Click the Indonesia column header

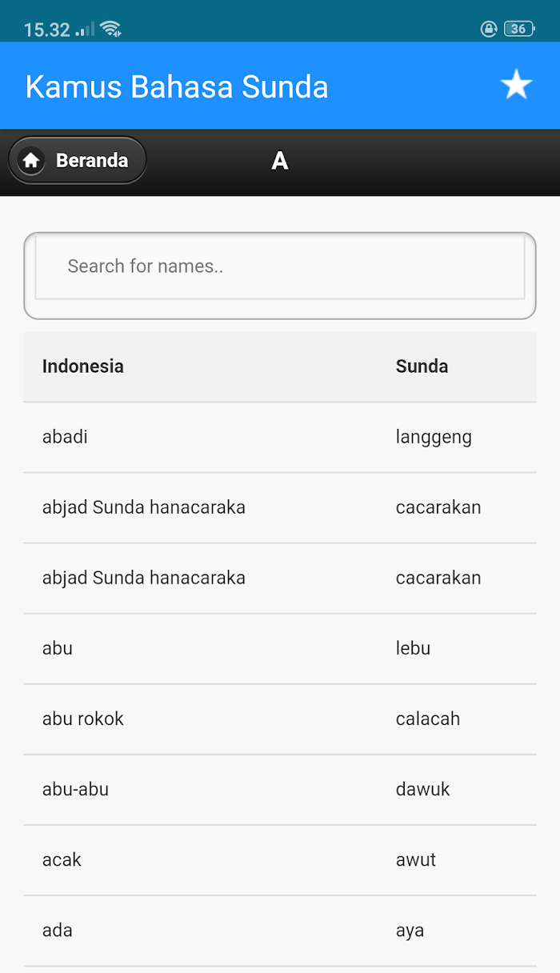[82, 366]
